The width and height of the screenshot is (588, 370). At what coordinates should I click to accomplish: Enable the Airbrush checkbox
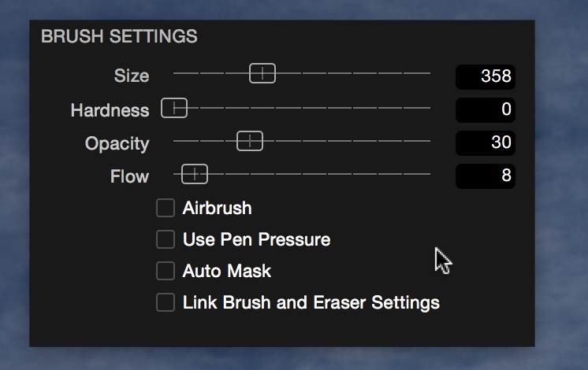[166, 208]
